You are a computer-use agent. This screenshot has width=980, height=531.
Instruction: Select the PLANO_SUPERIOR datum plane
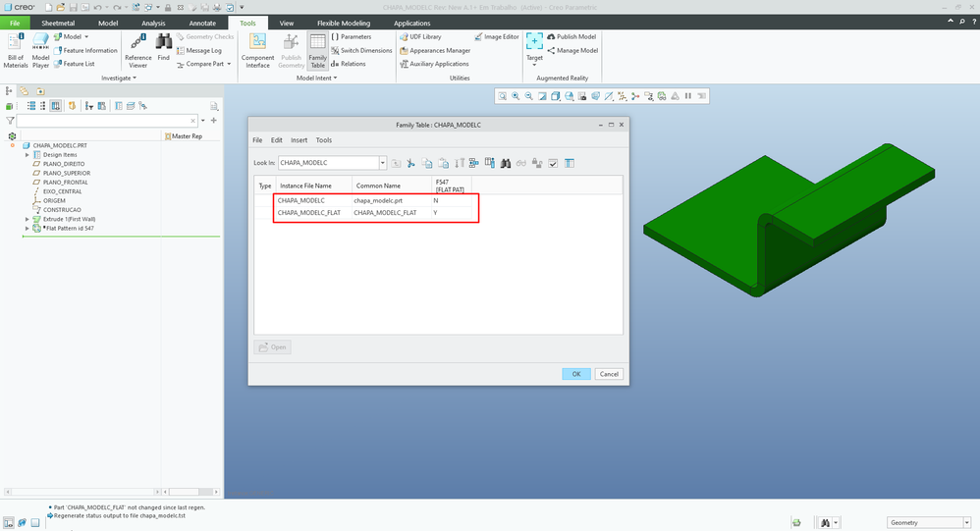point(61,173)
